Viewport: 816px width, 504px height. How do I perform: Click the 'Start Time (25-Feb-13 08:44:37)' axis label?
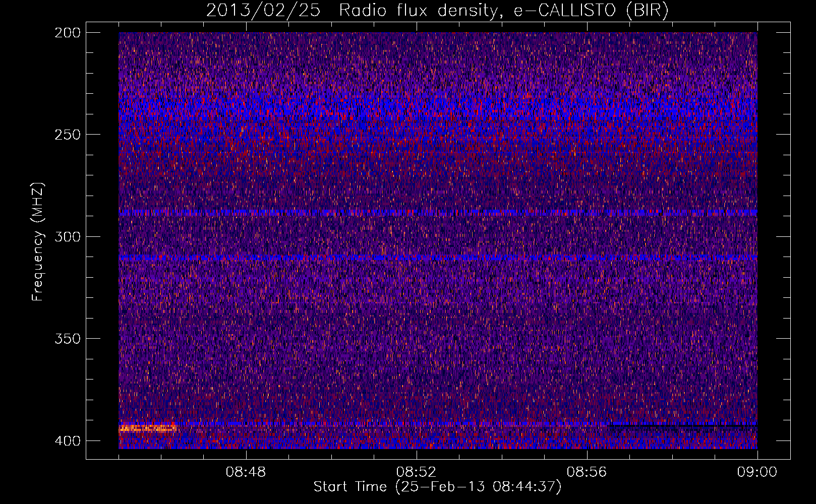click(x=437, y=487)
